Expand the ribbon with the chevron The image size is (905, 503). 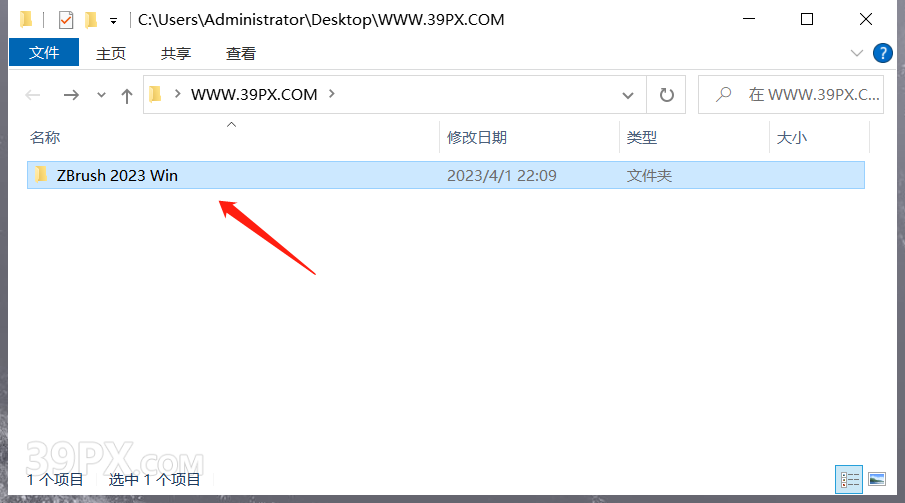pyautogui.click(x=857, y=53)
